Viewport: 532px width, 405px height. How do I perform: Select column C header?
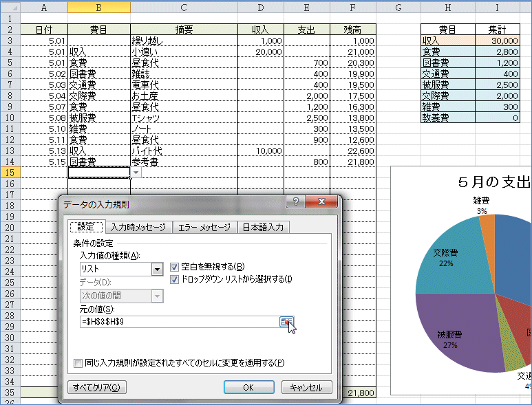pyautogui.click(x=184, y=8)
